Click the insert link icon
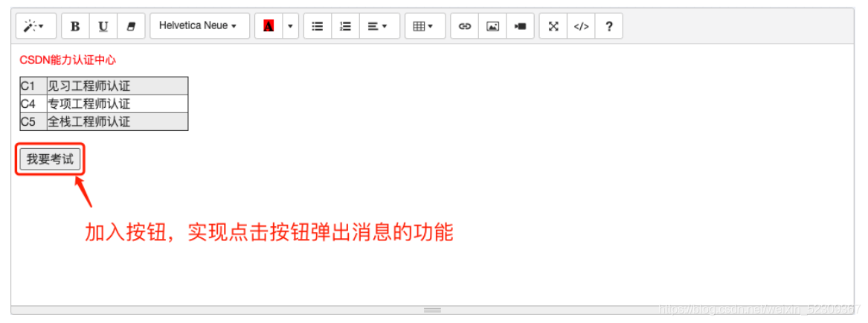 [x=465, y=26]
